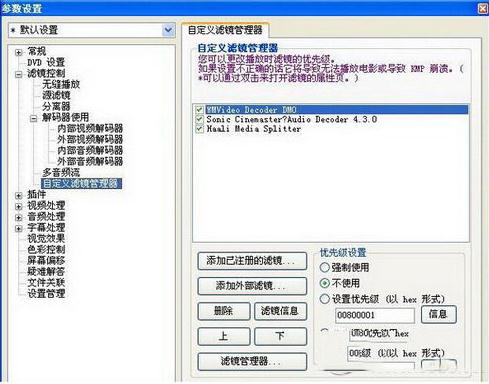Image resolution: width=489 pixels, height=384 pixels.
Task: Select 设置管理 in the tree
Action: click(x=46, y=293)
